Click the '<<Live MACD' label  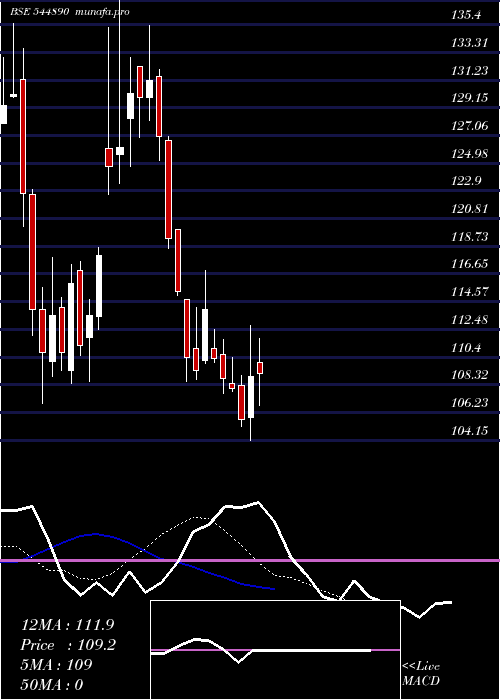[421, 674]
